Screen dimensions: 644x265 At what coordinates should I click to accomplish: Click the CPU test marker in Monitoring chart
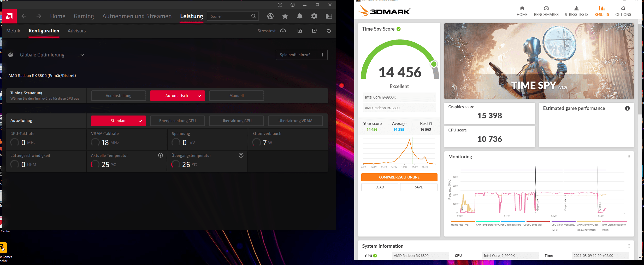tap(600, 206)
